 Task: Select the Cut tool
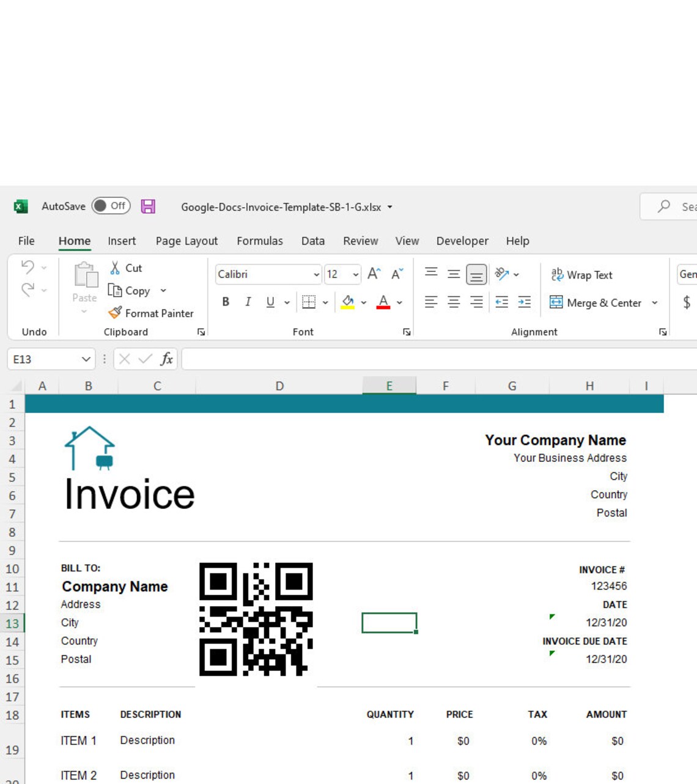(x=125, y=268)
